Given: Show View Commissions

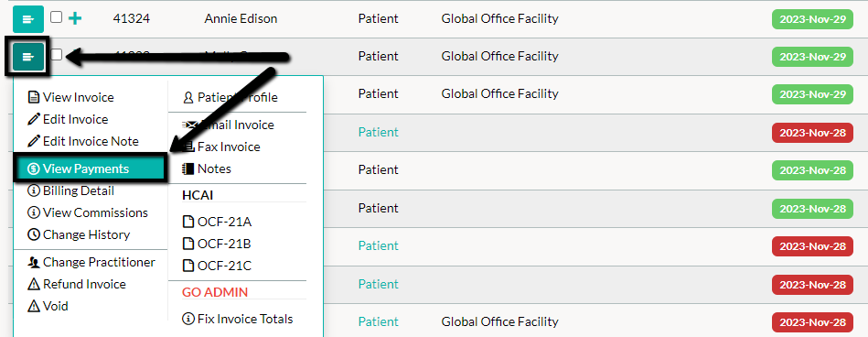Looking at the screenshot, I should (x=88, y=212).
